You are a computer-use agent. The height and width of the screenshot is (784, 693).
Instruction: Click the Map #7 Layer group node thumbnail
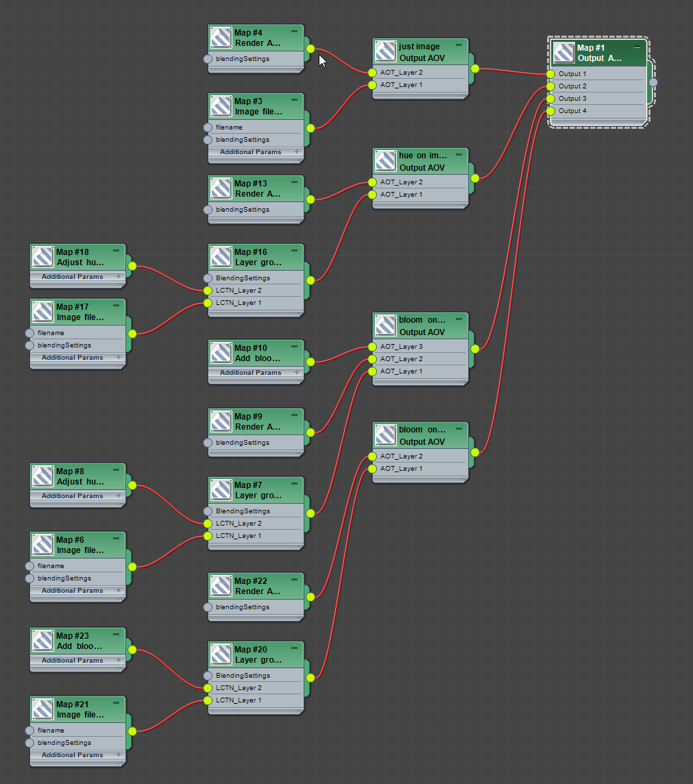221,490
